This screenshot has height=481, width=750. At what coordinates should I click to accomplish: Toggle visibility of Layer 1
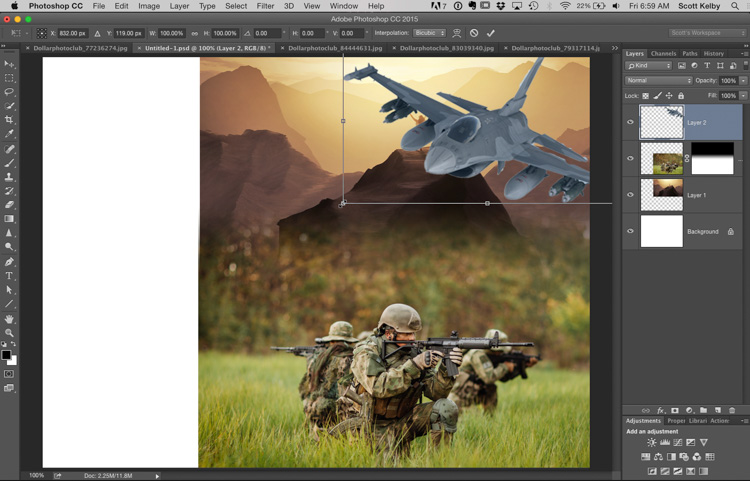[630, 195]
